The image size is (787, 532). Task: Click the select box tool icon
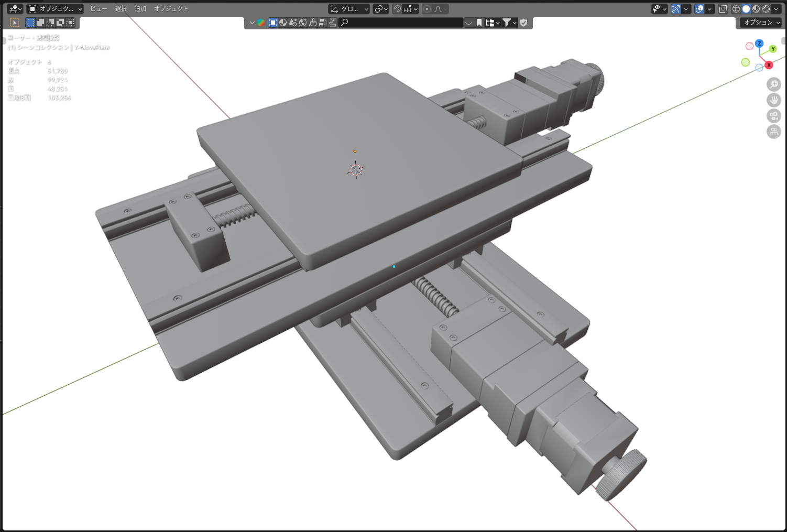click(x=30, y=23)
